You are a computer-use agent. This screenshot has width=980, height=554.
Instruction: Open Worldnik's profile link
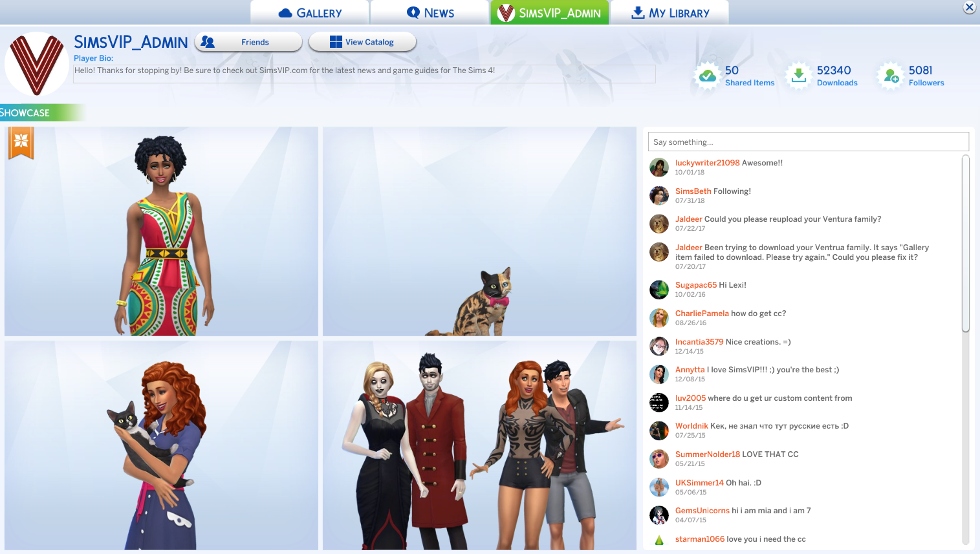point(691,426)
